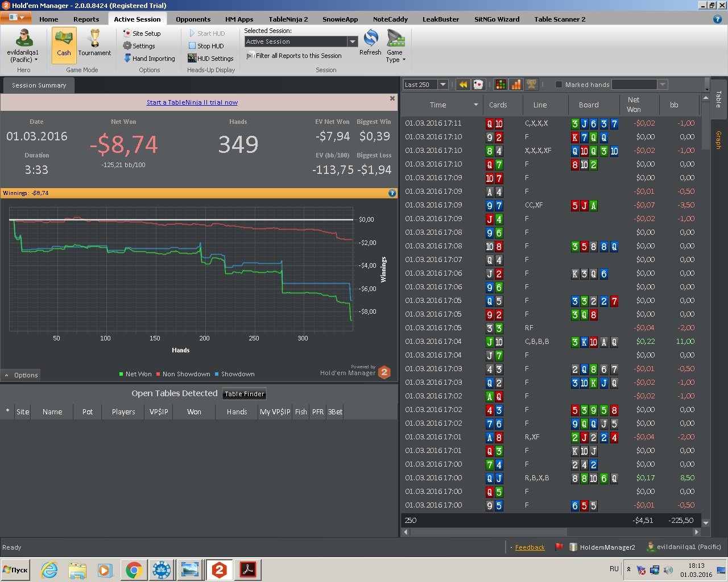Switch to the vertical Graph side tab

point(718,140)
